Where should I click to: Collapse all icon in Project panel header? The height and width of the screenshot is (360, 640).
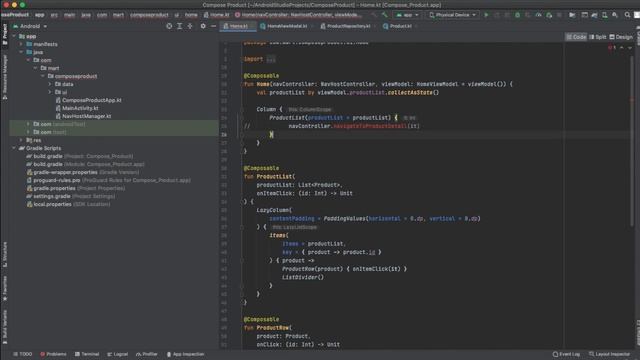(190, 26)
